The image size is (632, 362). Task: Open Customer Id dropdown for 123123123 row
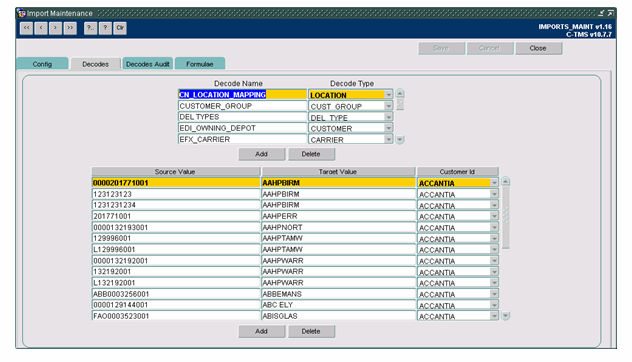coord(494,194)
